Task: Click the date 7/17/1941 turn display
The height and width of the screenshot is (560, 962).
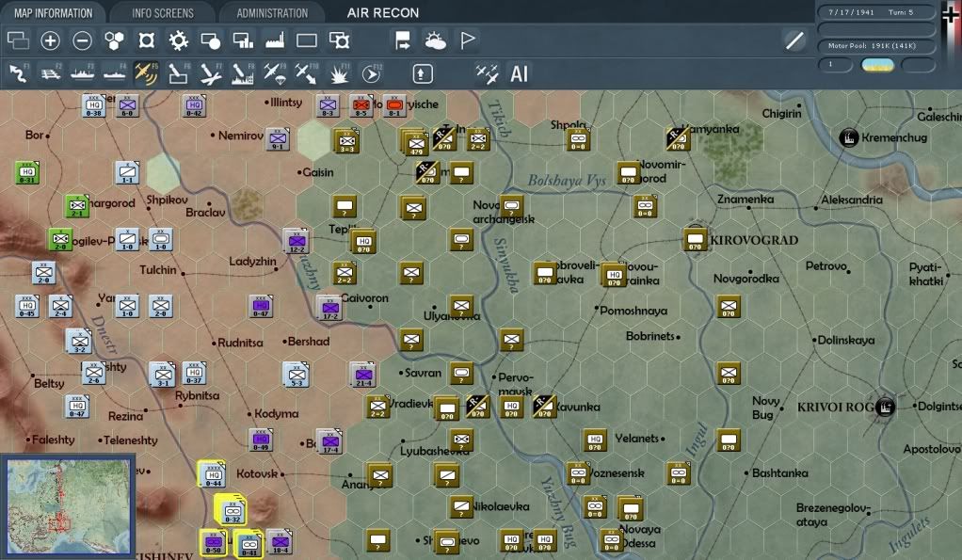Action: pos(876,12)
